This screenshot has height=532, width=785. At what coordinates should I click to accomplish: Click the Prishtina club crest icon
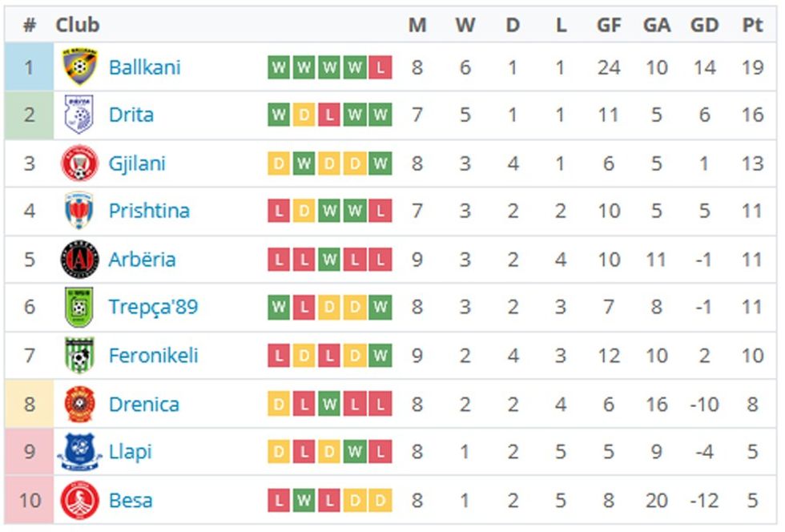click(x=79, y=212)
